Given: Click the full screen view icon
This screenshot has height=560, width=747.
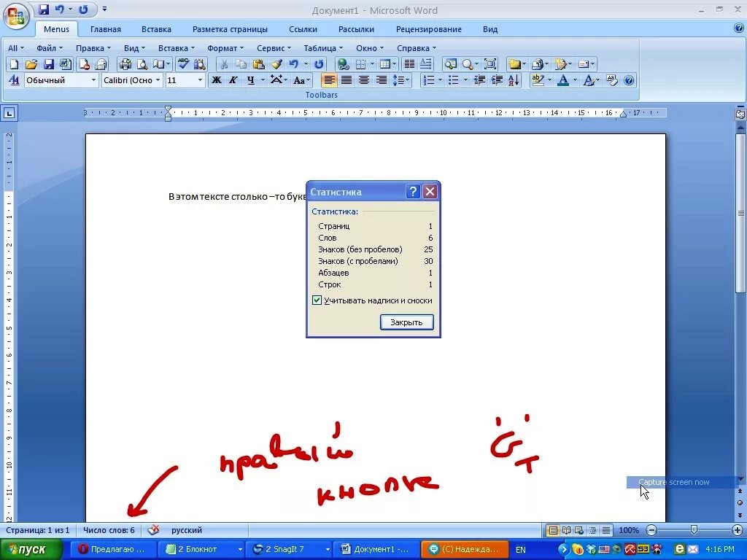Looking at the screenshot, I should [489, 64].
